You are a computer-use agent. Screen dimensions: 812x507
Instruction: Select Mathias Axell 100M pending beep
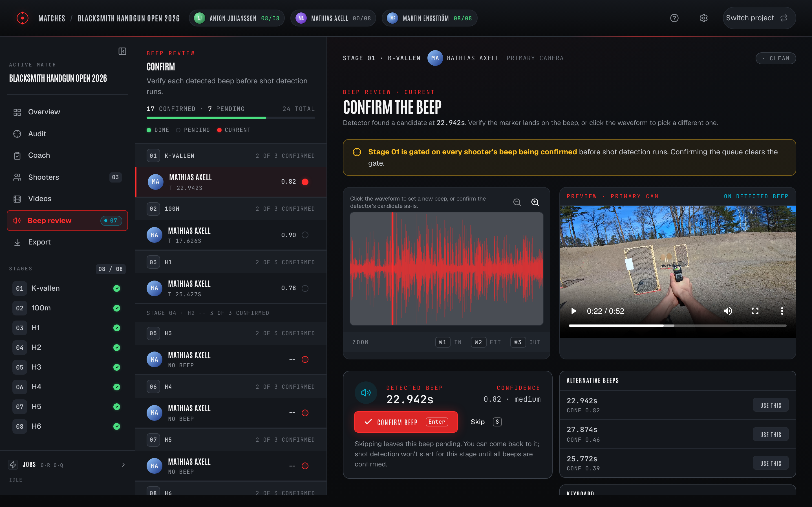tap(231, 235)
